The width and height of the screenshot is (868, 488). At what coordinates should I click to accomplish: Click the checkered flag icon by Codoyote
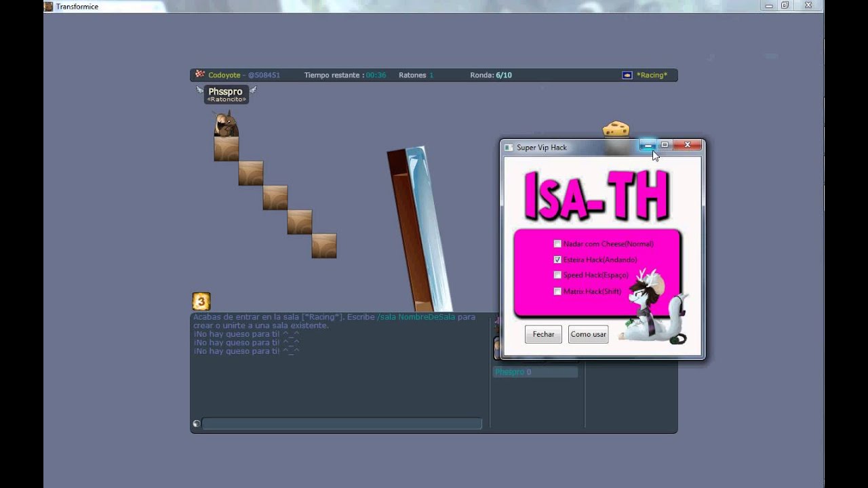tap(200, 75)
